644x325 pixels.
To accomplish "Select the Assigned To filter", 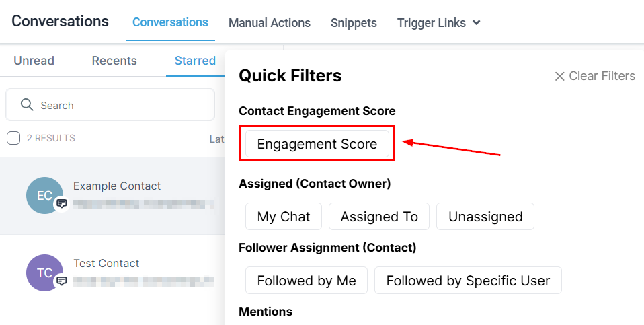I will coord(379,217).
